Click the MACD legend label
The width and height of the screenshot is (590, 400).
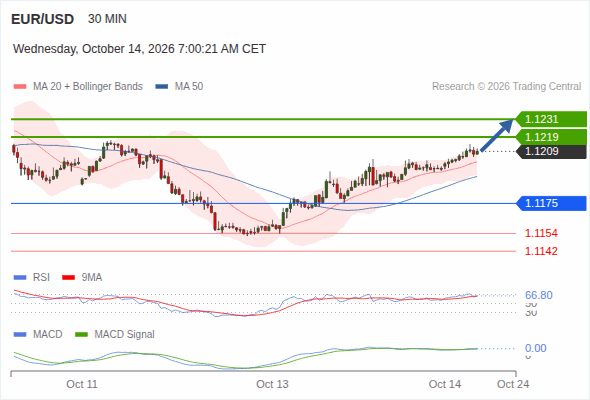click(x=47, y=335)
